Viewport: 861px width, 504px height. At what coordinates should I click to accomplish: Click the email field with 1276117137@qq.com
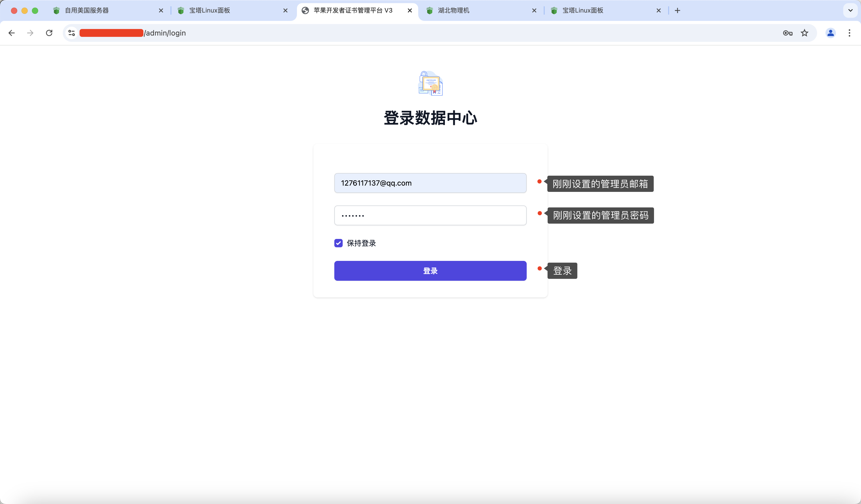click(x=430, y=183)
